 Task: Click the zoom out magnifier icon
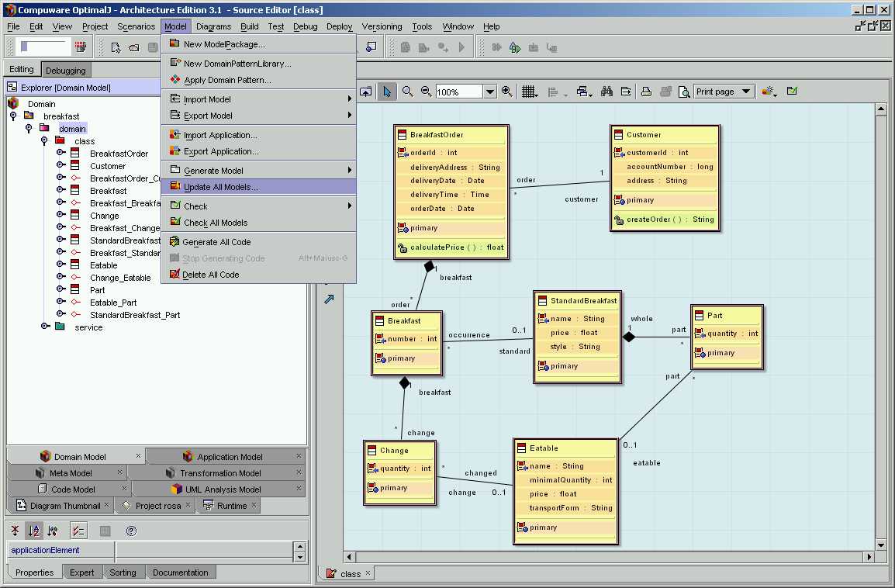[x=426, y=92]
